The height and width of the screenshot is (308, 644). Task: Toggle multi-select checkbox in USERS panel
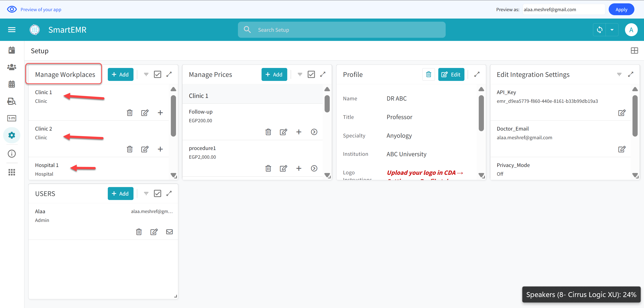click(x=157, y=194)
